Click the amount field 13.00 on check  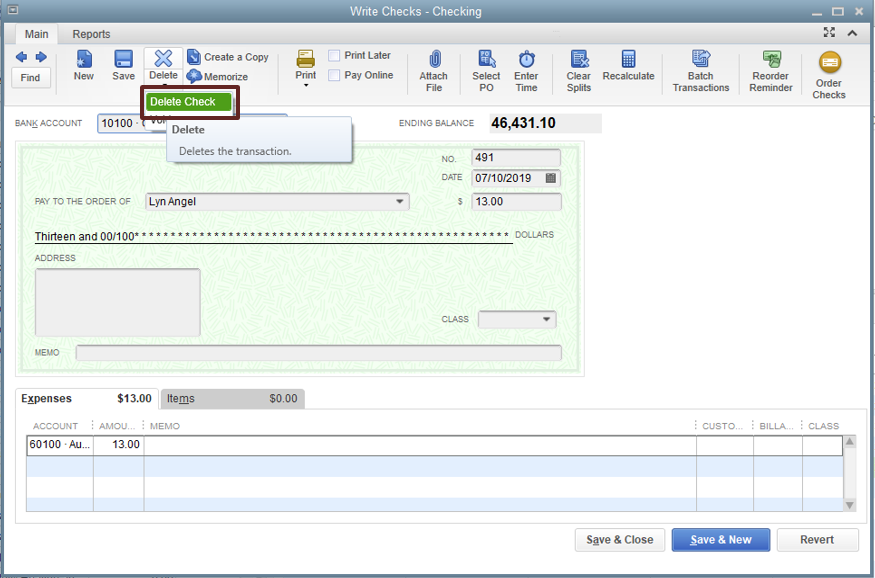516,201
